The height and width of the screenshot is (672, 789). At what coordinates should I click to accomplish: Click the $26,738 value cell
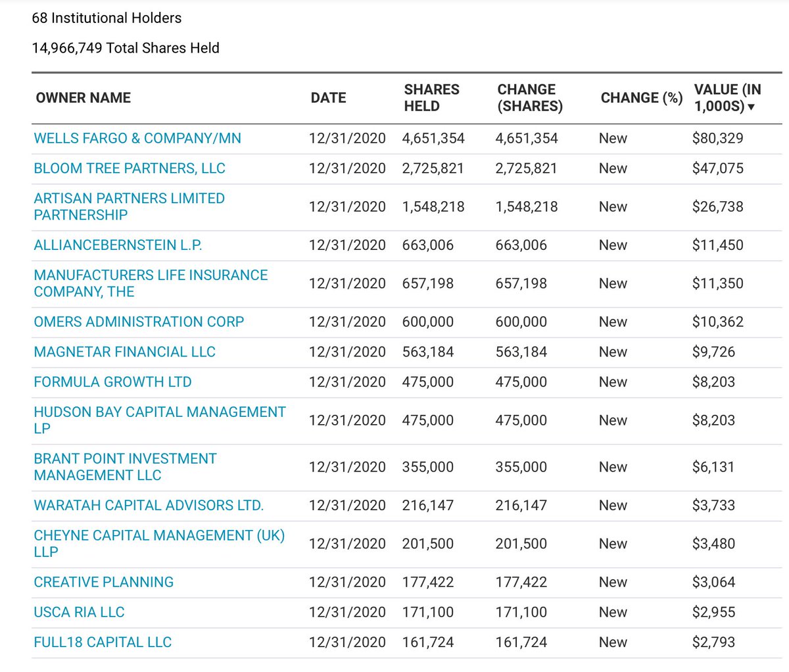718,206
